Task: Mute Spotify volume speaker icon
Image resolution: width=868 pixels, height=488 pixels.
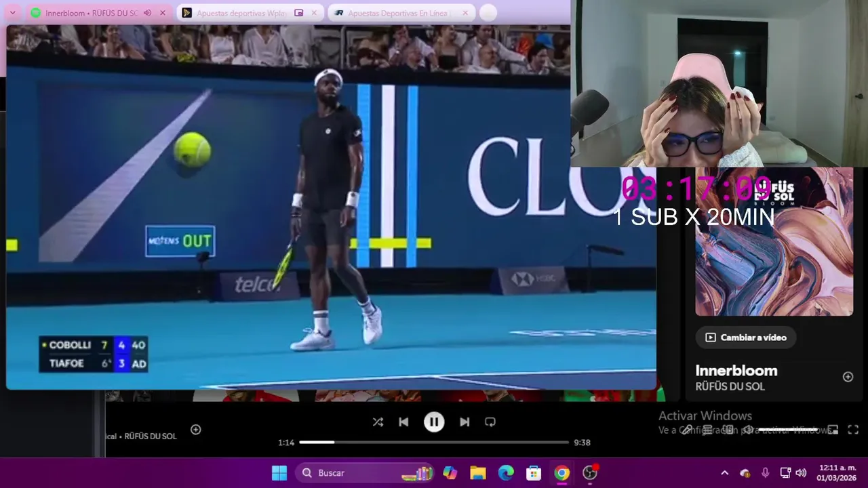Action: coord(748,430)
